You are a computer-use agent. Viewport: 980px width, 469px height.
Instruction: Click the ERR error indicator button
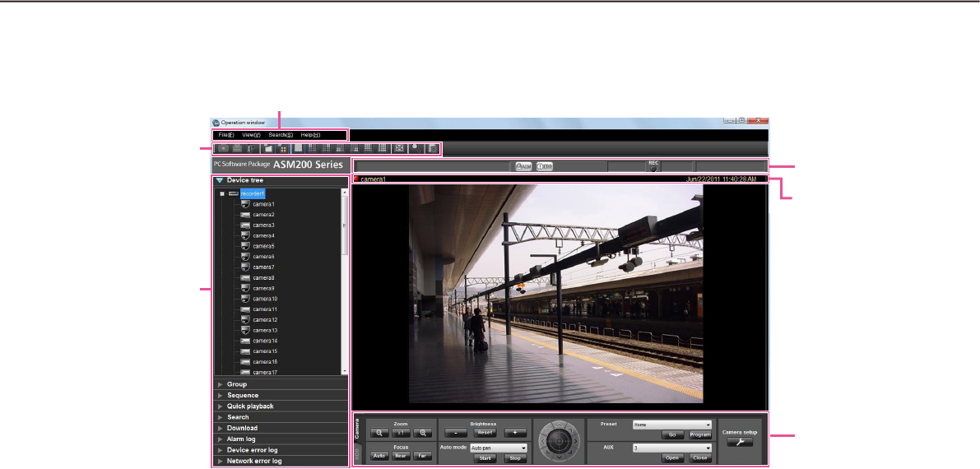[544, 165]
